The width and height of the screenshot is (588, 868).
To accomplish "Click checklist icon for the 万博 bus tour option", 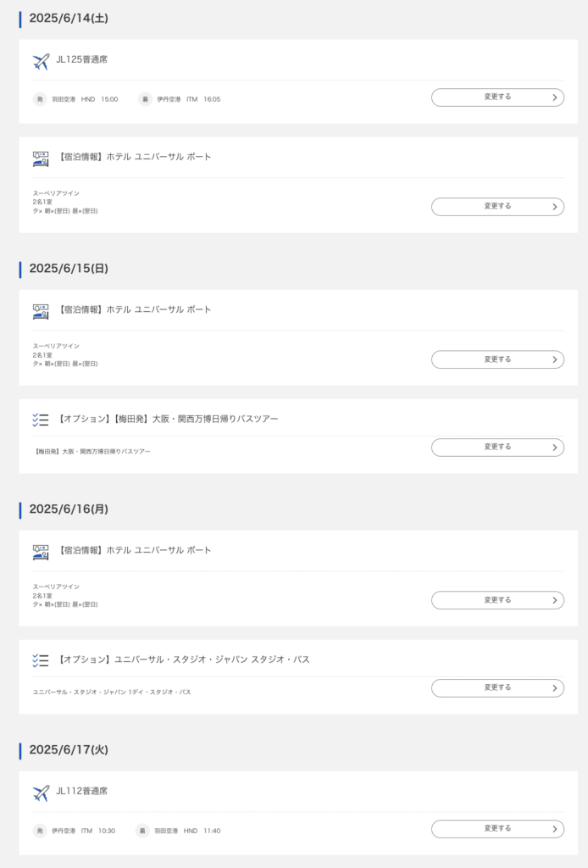I will (x=41, y=420).
